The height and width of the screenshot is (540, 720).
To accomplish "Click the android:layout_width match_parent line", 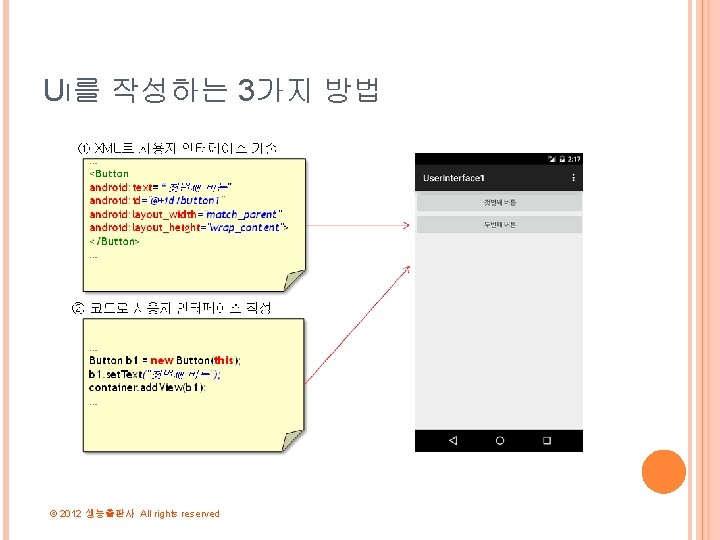I will 186,214.
